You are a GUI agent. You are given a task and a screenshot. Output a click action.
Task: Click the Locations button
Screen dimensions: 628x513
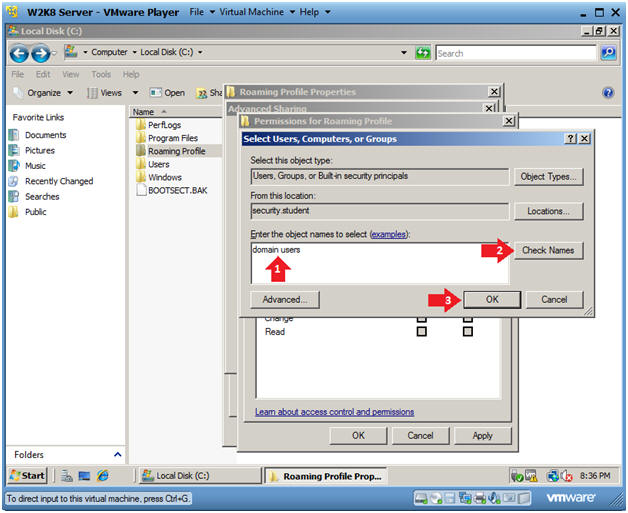coord(547,211)
